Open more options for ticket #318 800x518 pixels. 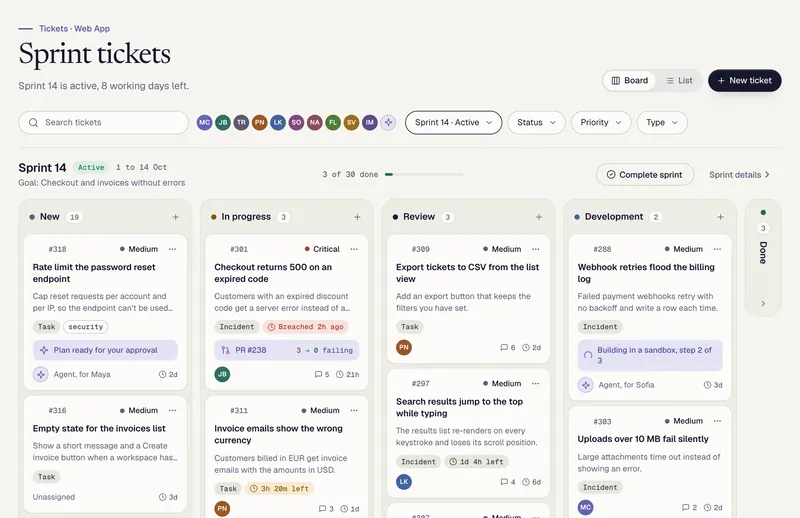coord(172,249)
